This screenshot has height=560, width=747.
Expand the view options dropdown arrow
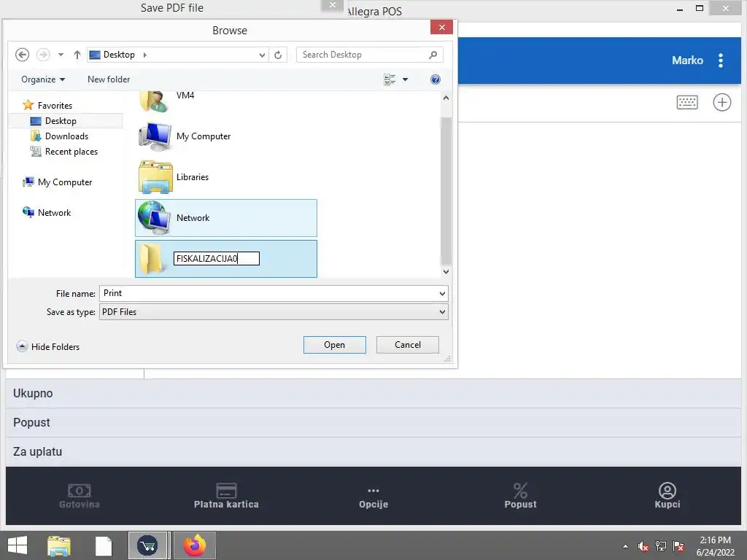point(405,79)
